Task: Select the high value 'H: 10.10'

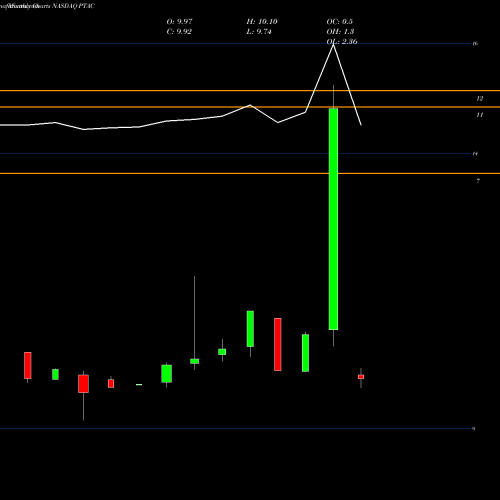Action: (262, 22)
